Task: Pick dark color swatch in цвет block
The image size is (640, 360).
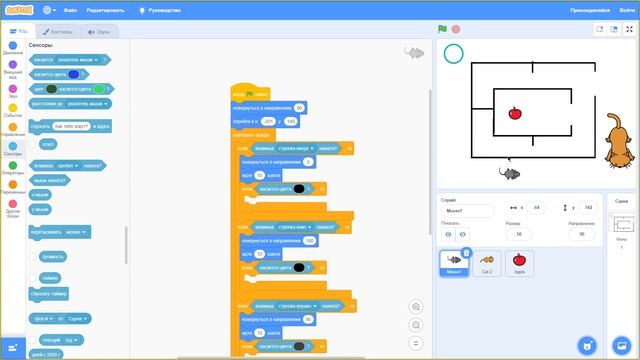Action: 51,89
